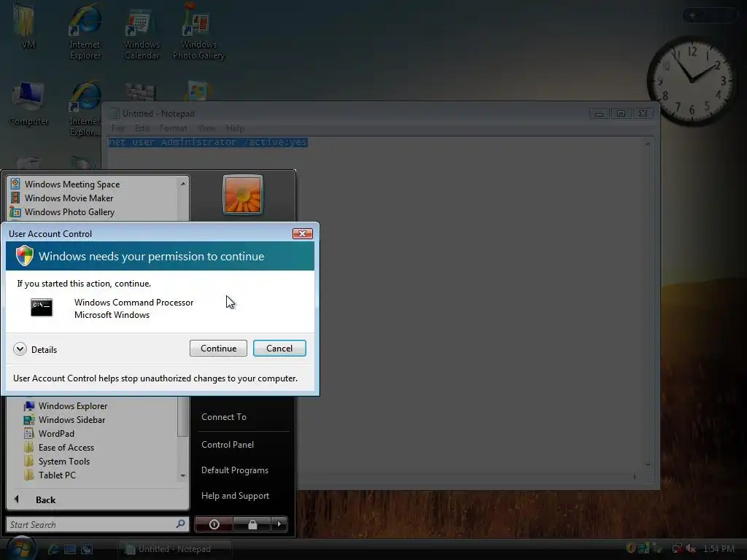Click the Computer desktop icon

click(28, 104)
